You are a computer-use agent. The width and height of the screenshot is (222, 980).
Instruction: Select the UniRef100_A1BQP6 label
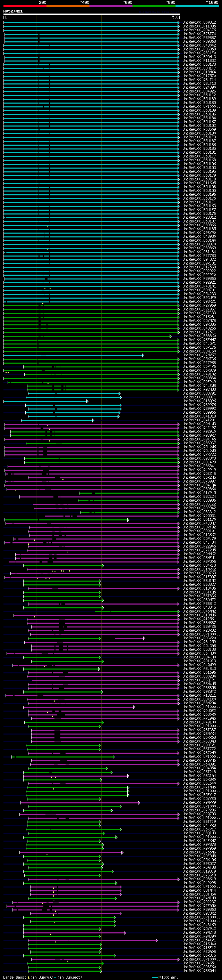pyautogui.click(x=199, y=401)
